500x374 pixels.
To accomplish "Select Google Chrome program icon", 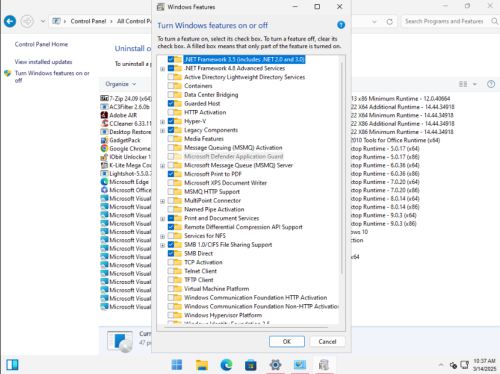I will 104,148.
